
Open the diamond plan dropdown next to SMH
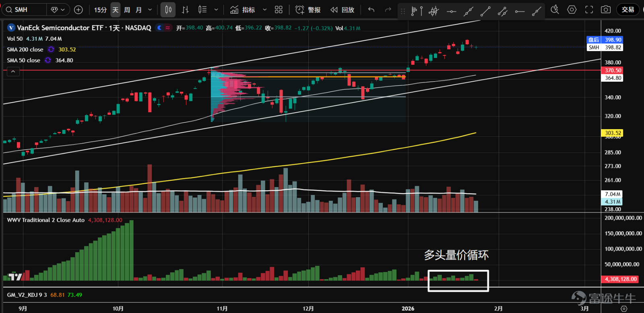pyautogui.click(x=58, y=10)
